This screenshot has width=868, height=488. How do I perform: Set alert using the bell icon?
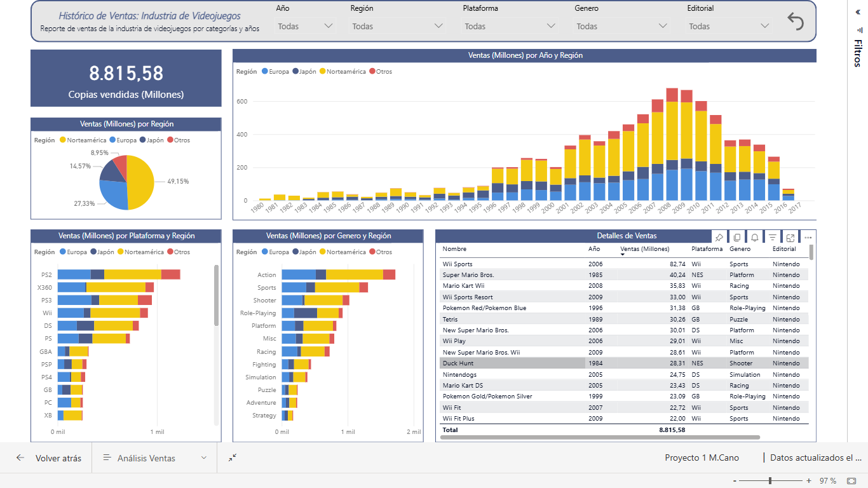pyautogui.click(x=754, y=238)
